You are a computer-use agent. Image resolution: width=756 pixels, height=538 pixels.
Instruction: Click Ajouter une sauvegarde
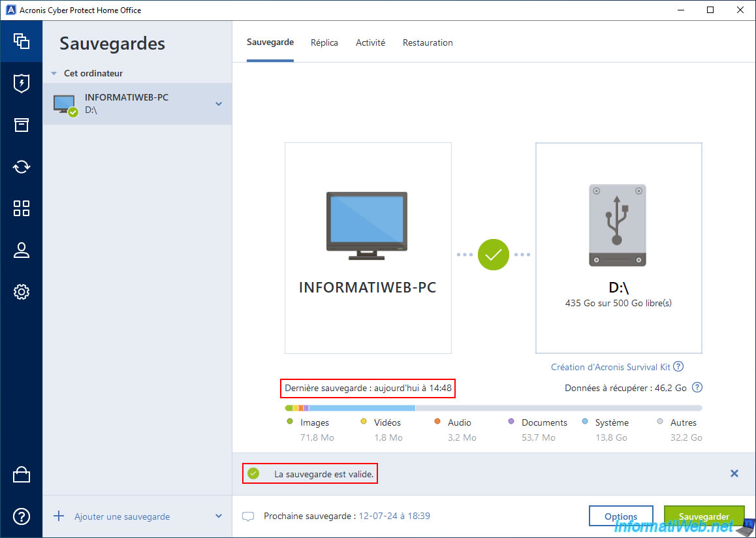(x=122, y=516)
